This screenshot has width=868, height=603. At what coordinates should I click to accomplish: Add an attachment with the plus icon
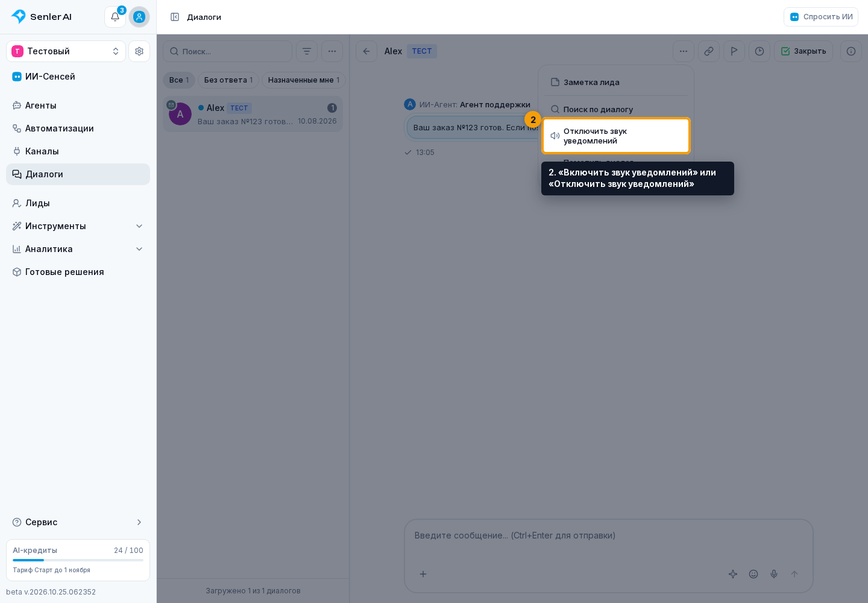pos(423,574)
